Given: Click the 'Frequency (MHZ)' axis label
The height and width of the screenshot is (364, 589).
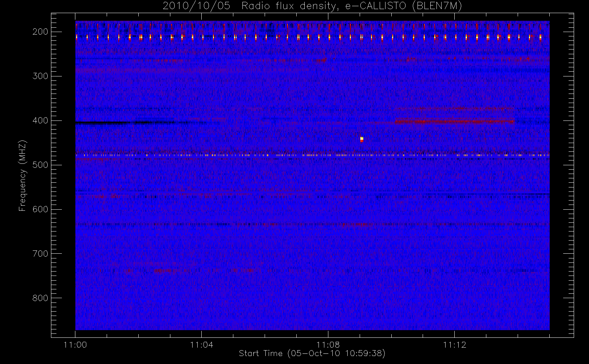Looking at the screenshot, I should pyautogui.click(x=23, y=175).
